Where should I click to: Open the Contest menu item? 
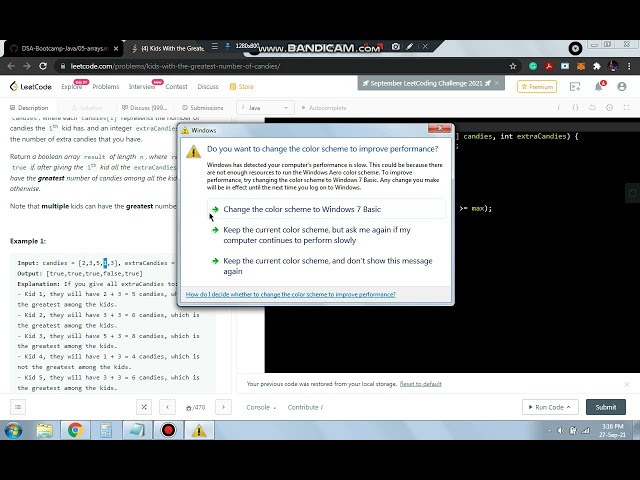(176, 87)
